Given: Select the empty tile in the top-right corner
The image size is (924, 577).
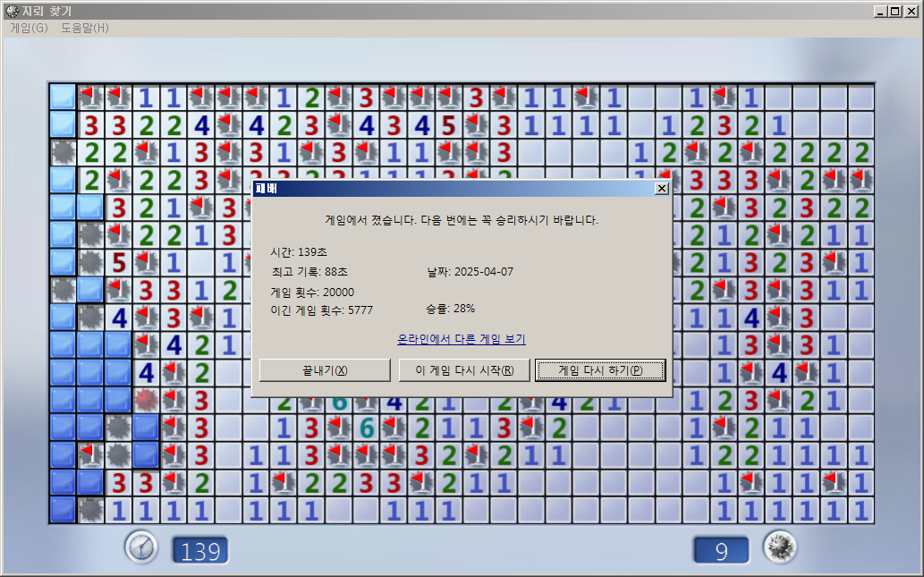Looking at the screenshot, I should [x=860, y=98].
